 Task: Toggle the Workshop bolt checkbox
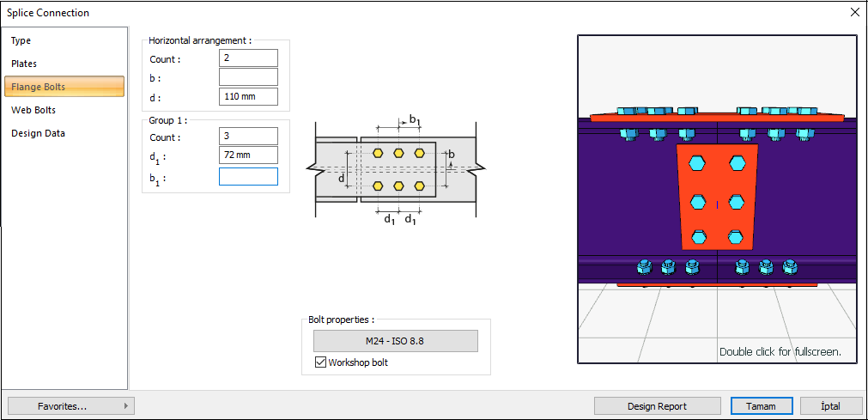pos(320,363)
